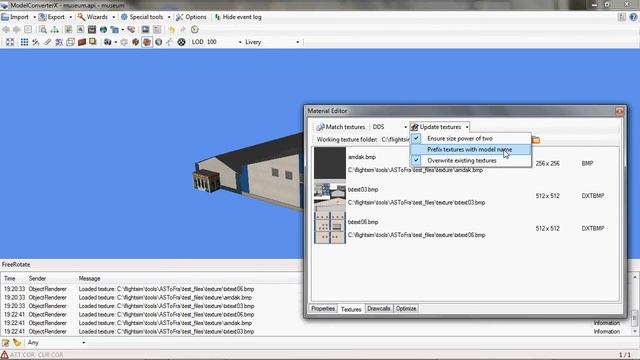Open the magnifier inspect icon in second toolbar

43,29
